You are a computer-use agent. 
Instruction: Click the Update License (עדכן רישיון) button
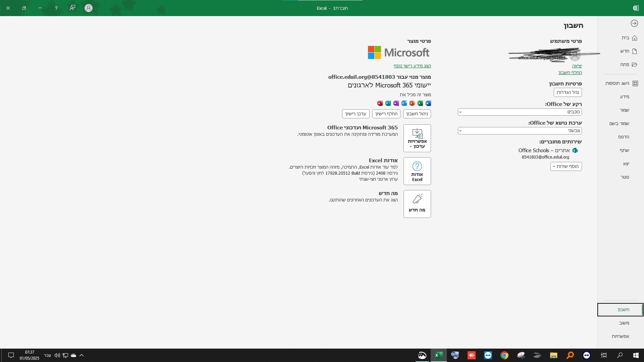click(356, 114)
